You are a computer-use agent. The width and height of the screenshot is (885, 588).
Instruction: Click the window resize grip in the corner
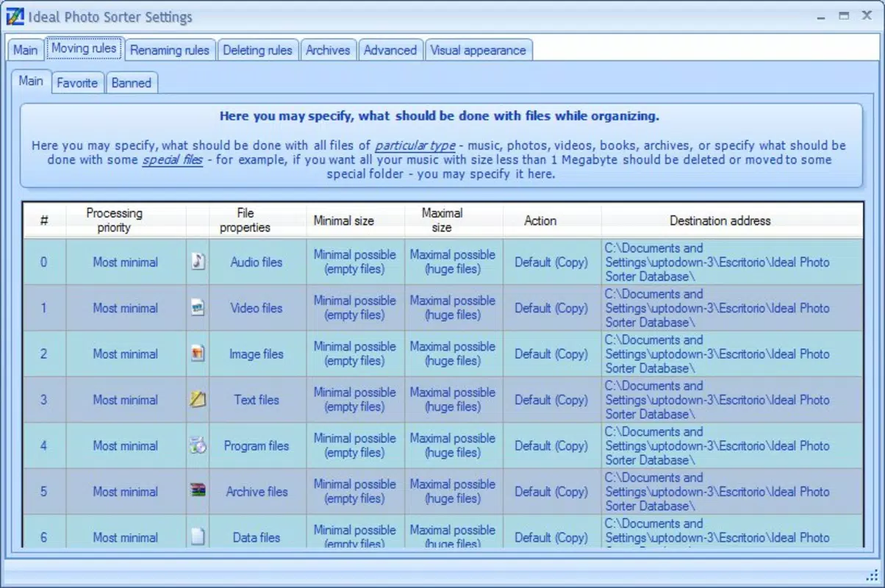[x=873, y=576]
